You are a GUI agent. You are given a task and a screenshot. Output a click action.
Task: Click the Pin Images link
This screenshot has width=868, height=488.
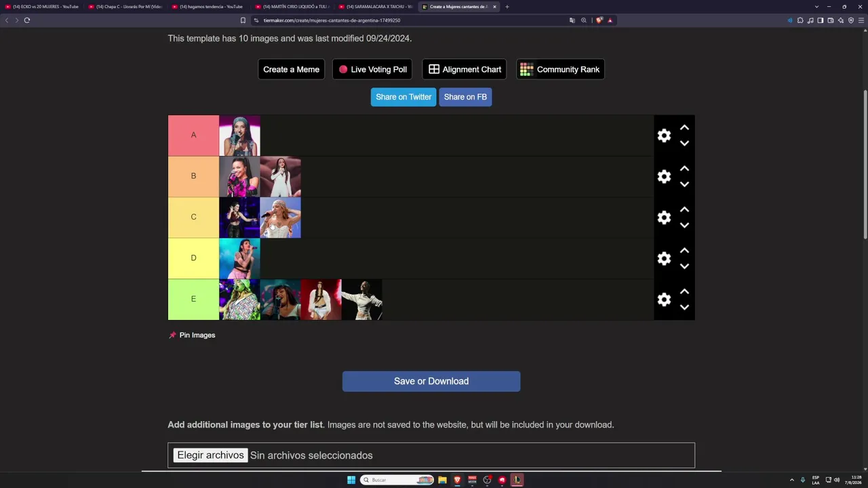coord(192,335)
